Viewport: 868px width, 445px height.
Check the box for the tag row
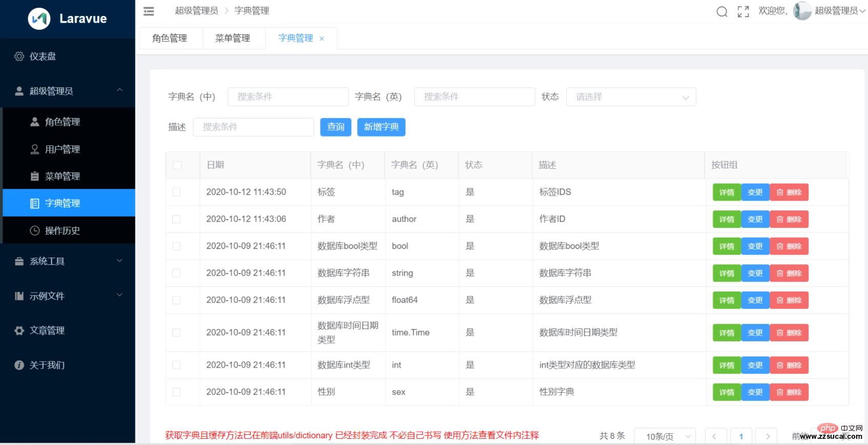pyautogui.click(x=176, y=192)
